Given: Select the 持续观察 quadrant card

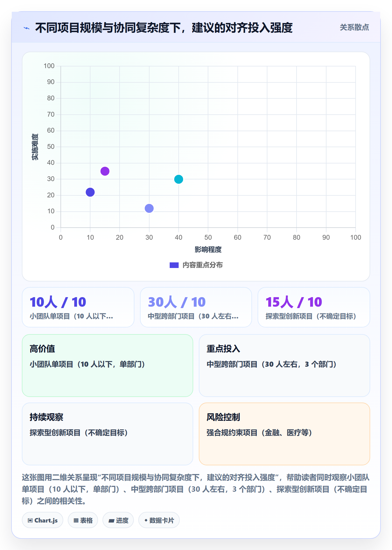Looking at the screenshot, I should pos(108,434).
